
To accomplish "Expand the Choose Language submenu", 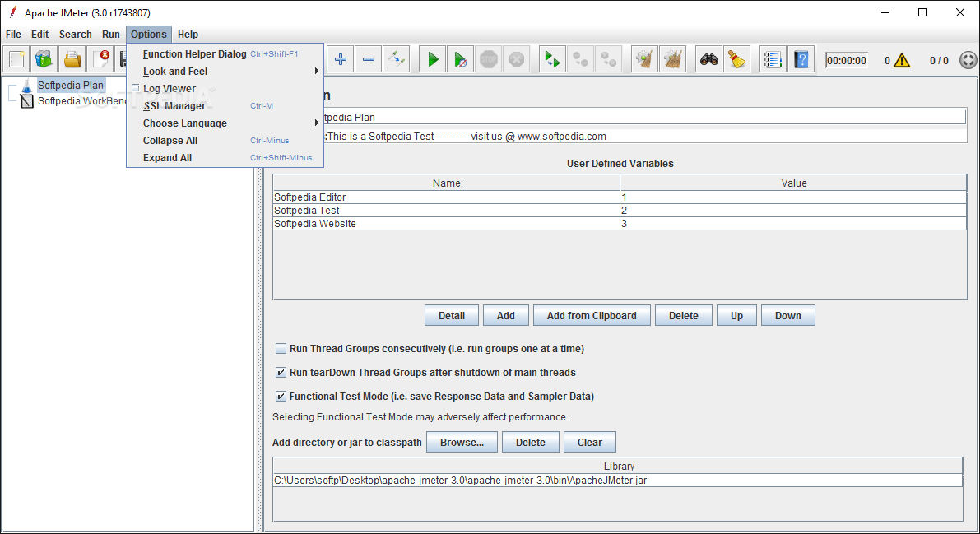I will [225, 123].
